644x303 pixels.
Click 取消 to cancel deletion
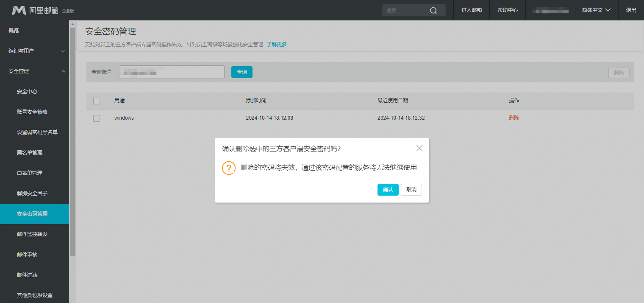411,190
